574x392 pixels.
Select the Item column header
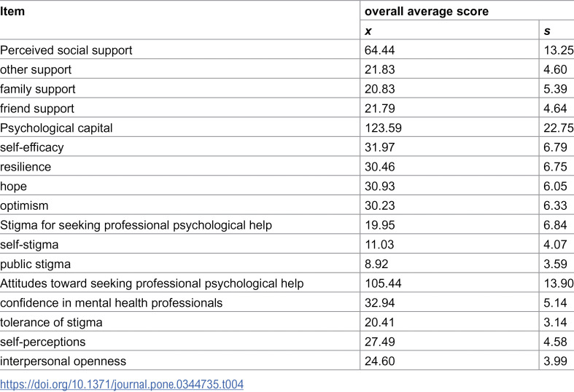pyautogui.click(x=12, y=12)
